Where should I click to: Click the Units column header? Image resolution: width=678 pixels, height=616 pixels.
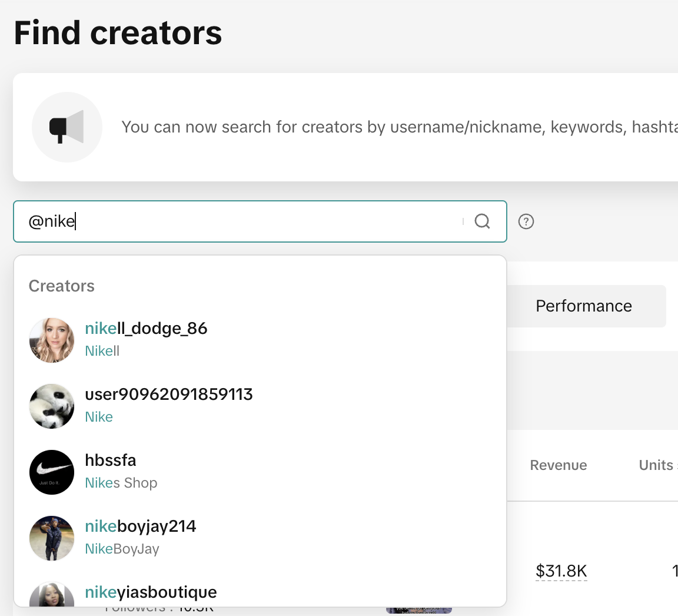[x=656, y=465]
